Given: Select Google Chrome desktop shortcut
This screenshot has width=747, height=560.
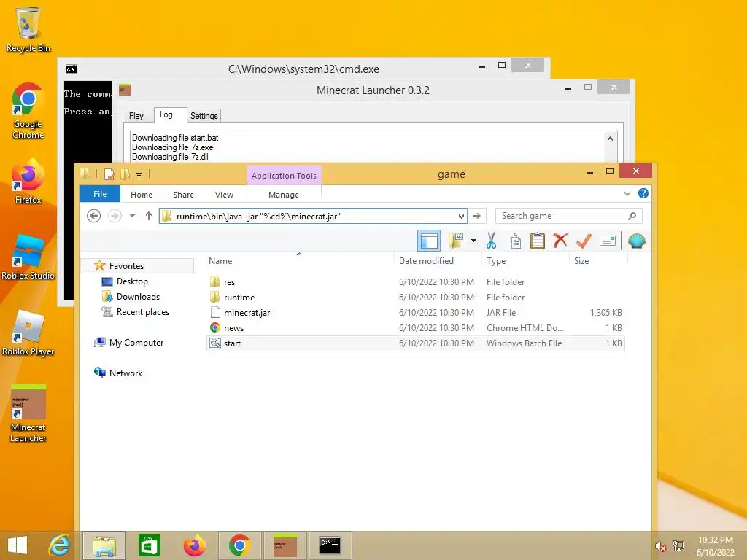Looking at the screenshot, I should 28,111.
